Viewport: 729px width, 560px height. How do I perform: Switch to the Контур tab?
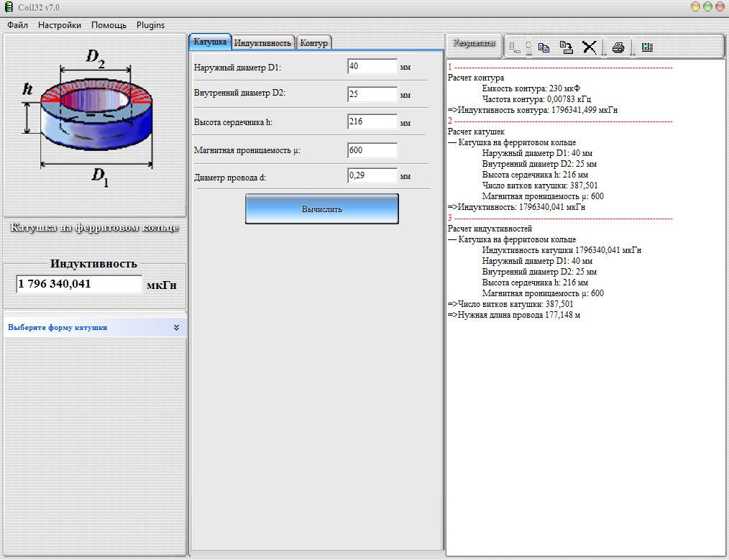pos(314,43)
